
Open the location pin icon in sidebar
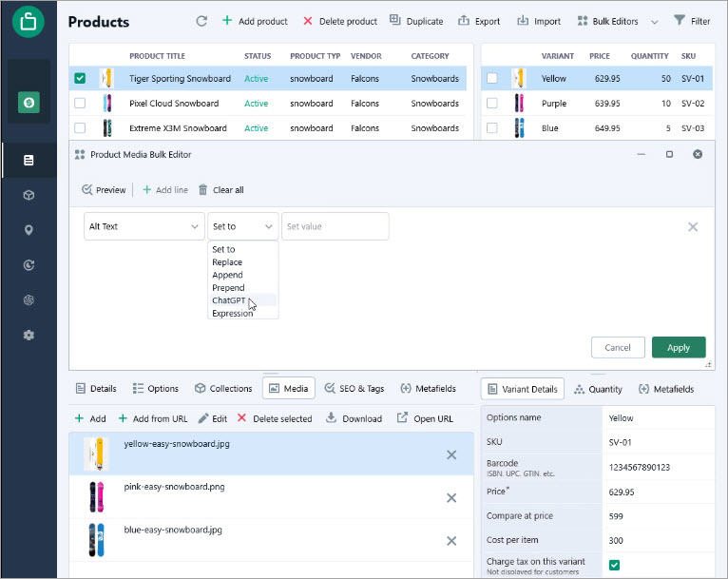pos(29,230)
